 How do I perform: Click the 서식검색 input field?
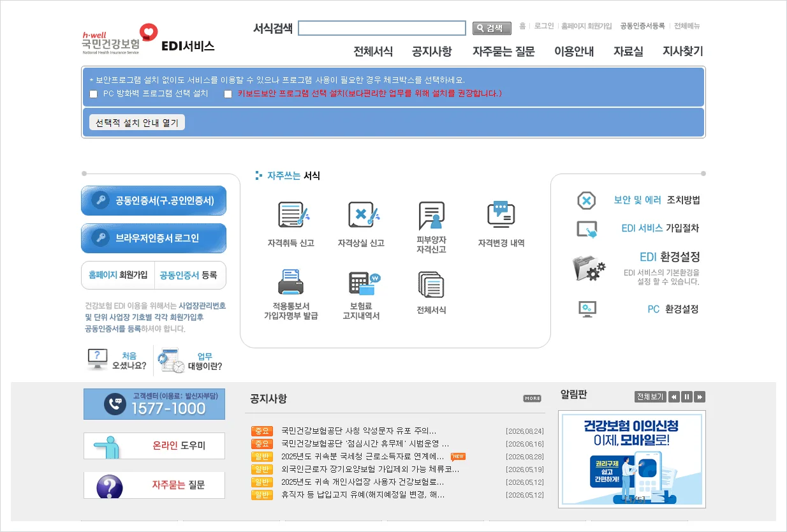382,28
